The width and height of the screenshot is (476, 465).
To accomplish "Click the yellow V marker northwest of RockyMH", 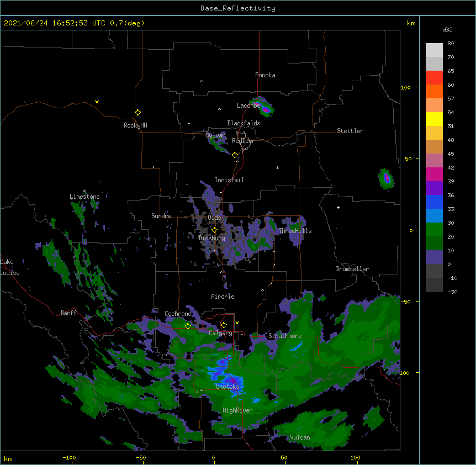I will [x=97, y=102].
